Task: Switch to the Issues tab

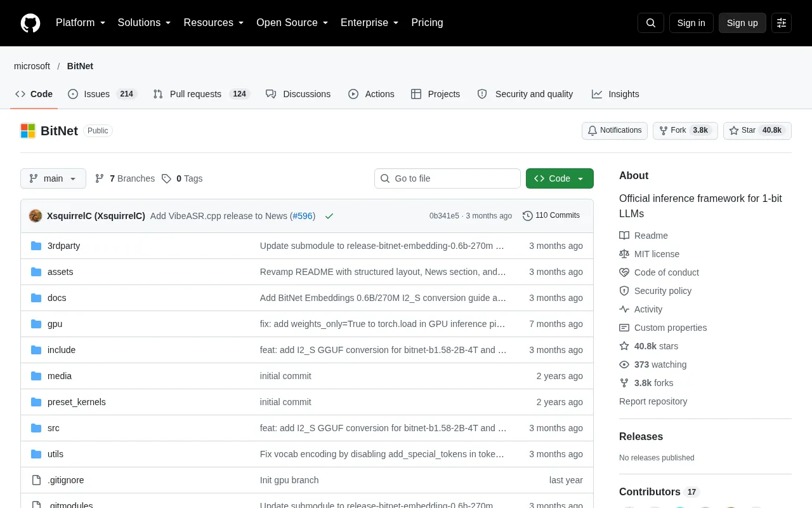Action: (x=102, y=94)
